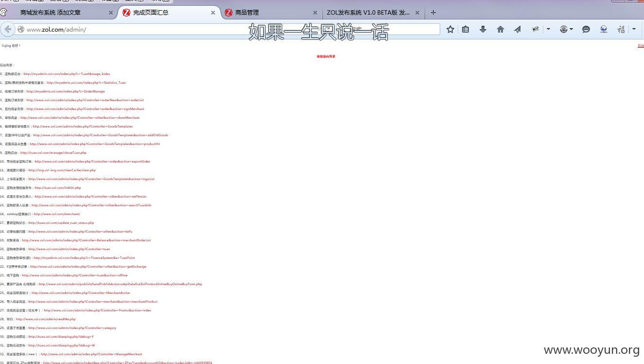The image size is (644, 364).
Task: Open the merchantOrderList link for 对账系统
Action: (86, 240)
